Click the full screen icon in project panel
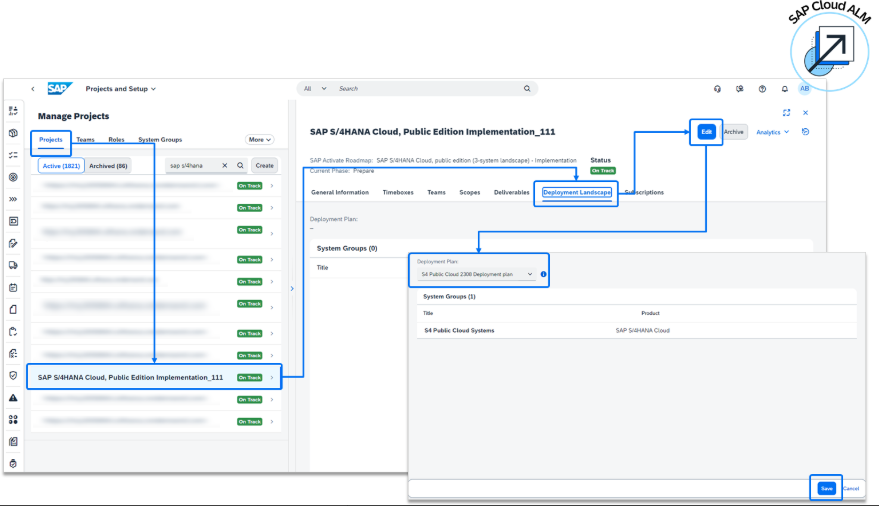The image size is (879, 506). coord(786,113)
